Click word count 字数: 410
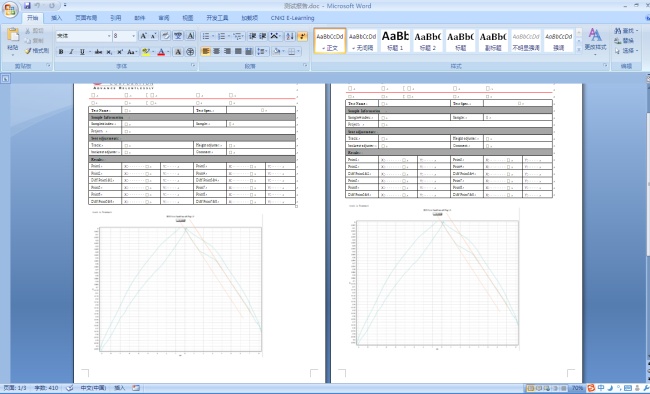This screenshot has width=650, height=394. [46, 388]
